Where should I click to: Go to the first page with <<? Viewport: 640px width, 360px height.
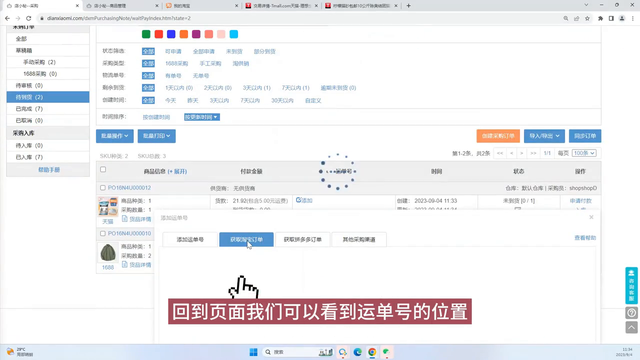500,153
